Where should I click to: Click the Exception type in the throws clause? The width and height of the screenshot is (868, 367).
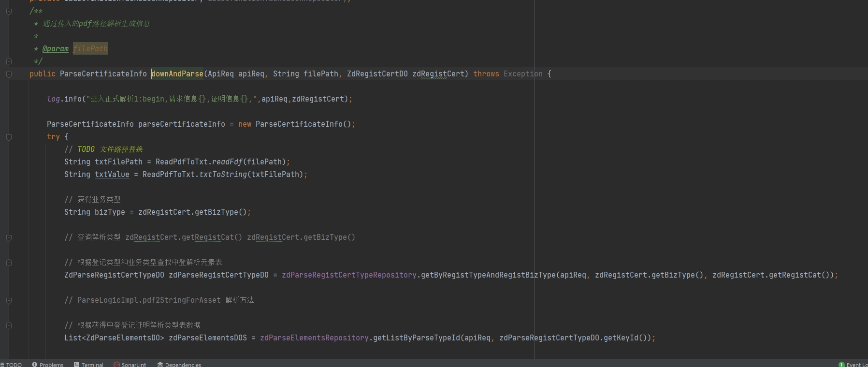click(523, 73)
